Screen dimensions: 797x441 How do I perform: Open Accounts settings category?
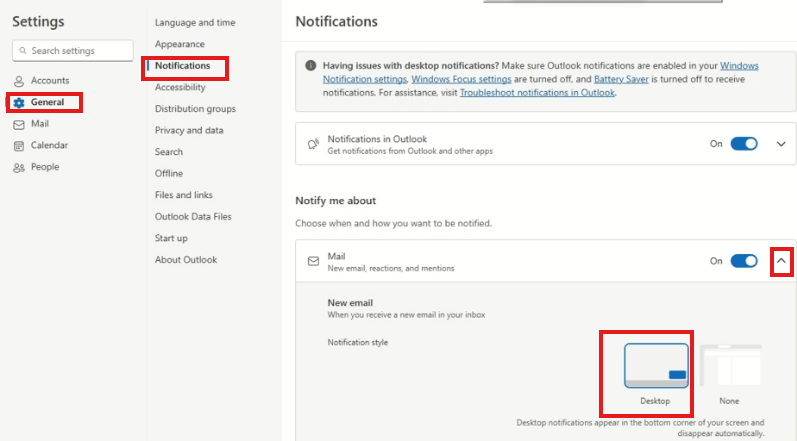click(50, 80)
